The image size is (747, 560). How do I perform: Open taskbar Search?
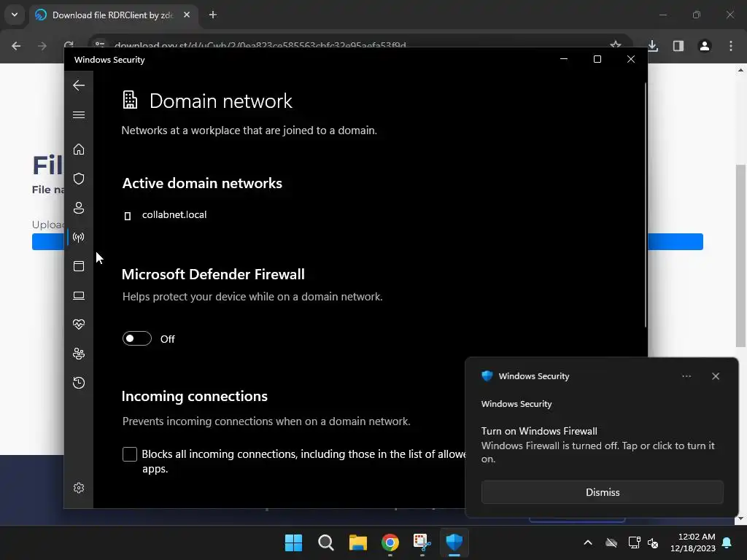pos(326,542)
